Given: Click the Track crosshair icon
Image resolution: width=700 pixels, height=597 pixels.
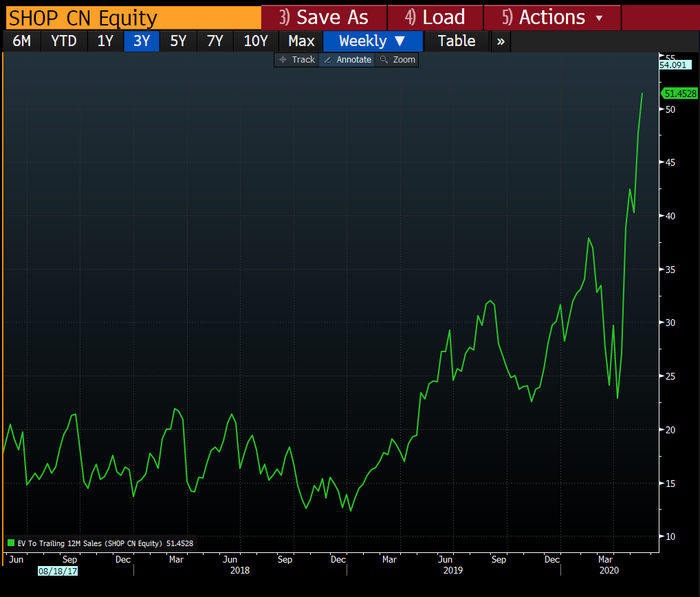Looking at the screenshot, I should [283, 59].
